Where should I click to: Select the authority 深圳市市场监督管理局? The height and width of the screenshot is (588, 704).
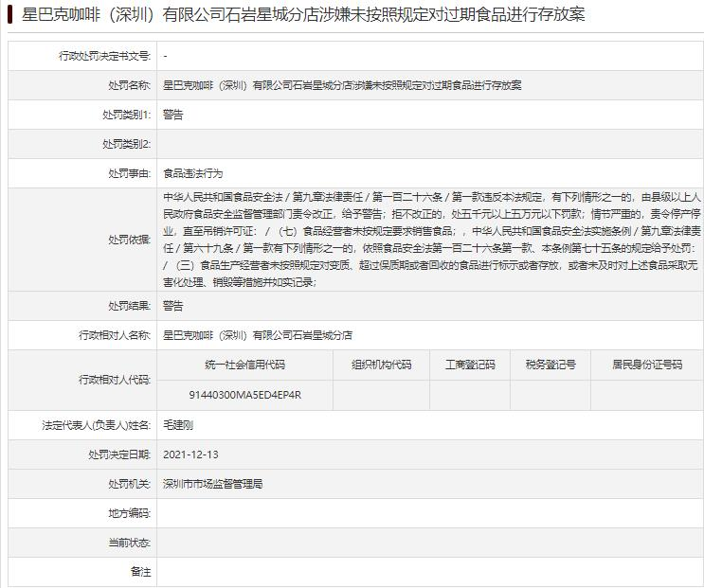click(x=213, y=484)
